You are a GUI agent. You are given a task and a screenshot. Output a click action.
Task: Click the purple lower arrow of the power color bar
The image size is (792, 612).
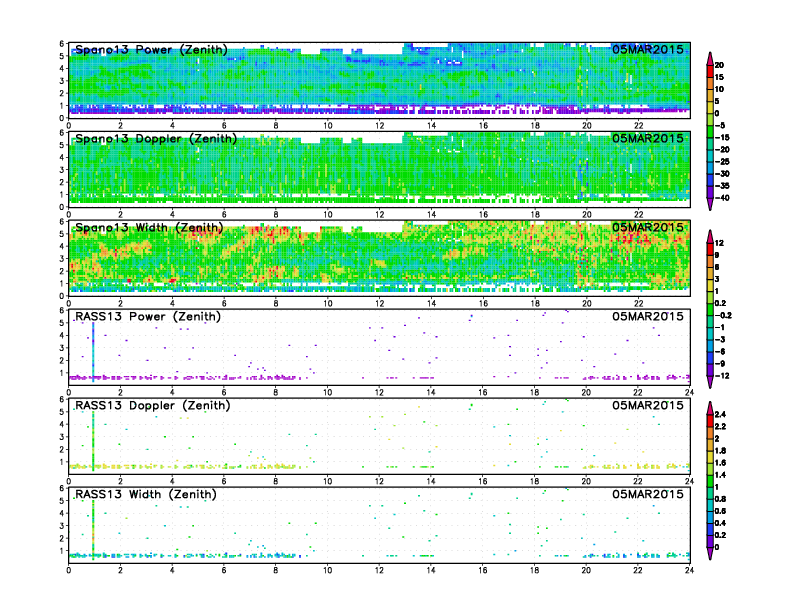710,204
